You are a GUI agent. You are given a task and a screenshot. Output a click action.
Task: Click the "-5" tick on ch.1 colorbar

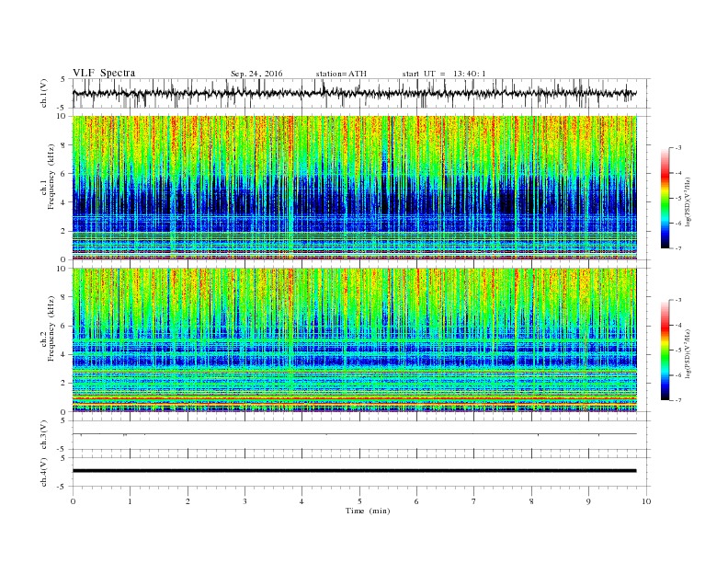[677, 199]
